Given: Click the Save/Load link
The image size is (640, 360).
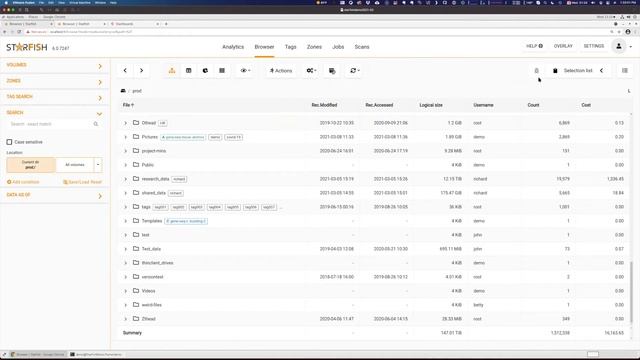Looking at the screenshot, I should pyautogui.click(x=76, y=182).
